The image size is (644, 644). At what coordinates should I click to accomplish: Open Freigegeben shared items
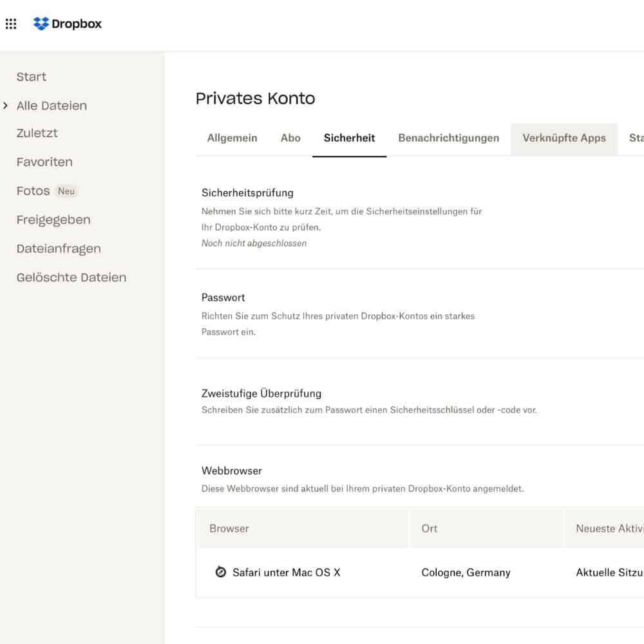point(53,220)
